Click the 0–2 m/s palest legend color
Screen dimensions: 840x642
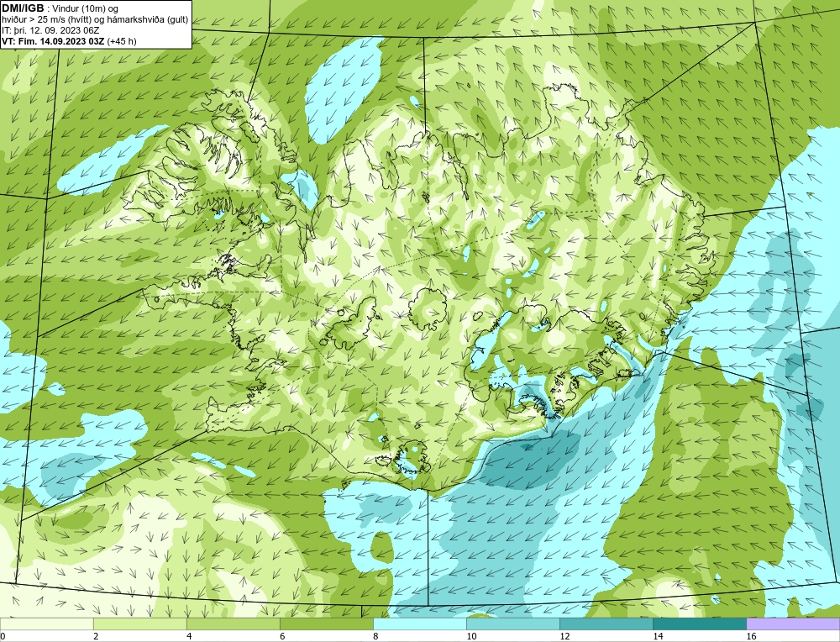[x=46, y=624]
